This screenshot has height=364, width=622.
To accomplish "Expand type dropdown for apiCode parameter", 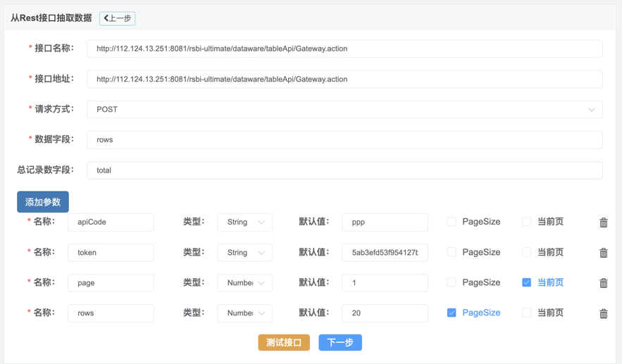I will [x=244, y=222].
